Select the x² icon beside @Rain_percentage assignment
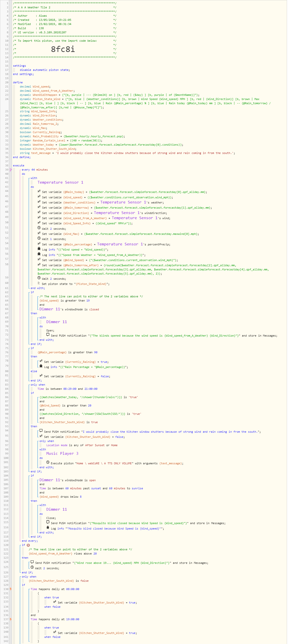289x644 pixels. pyautogui.click(x=39, y=244)
